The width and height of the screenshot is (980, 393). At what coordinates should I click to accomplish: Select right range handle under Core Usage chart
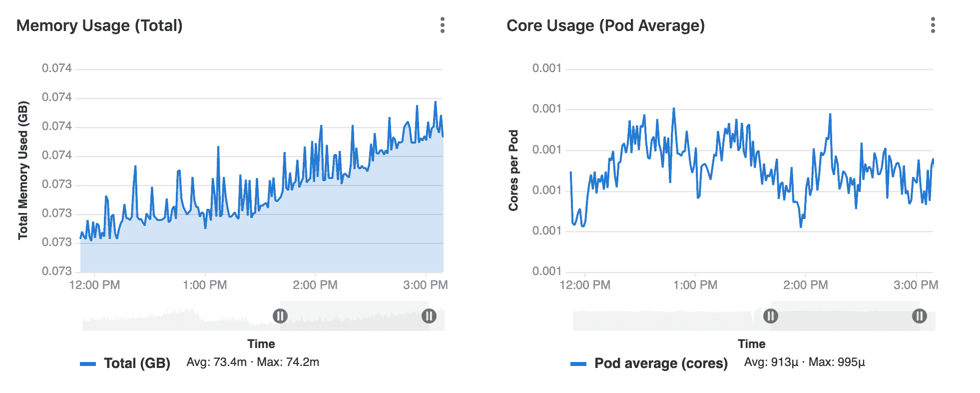(x=920, y=316)
